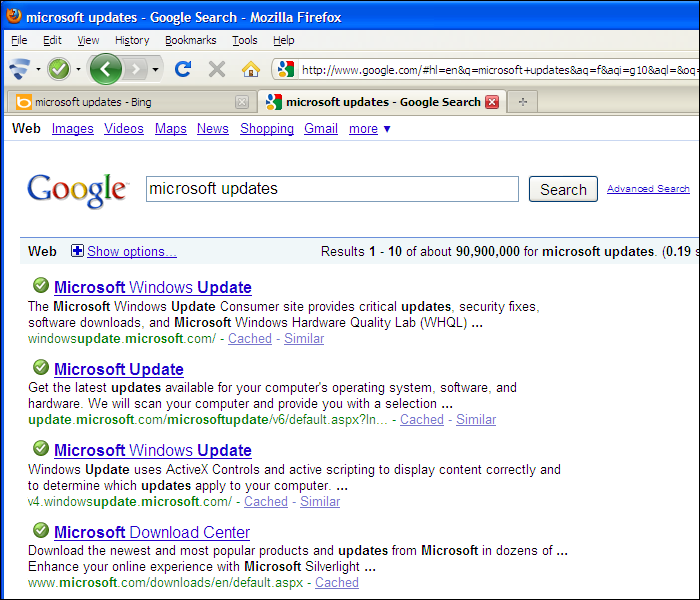The image size is (700, 600).
Task: Select the Google Search tab
Action: coord(383,102)
